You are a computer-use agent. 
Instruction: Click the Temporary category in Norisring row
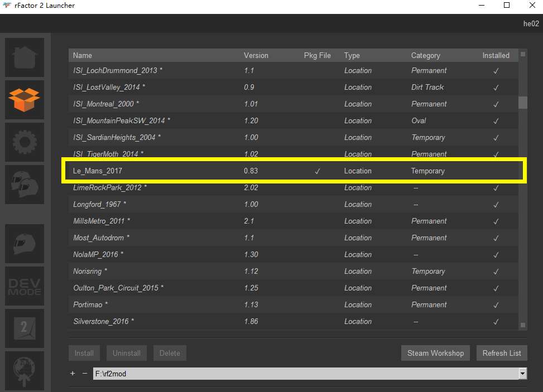[428, 271]
